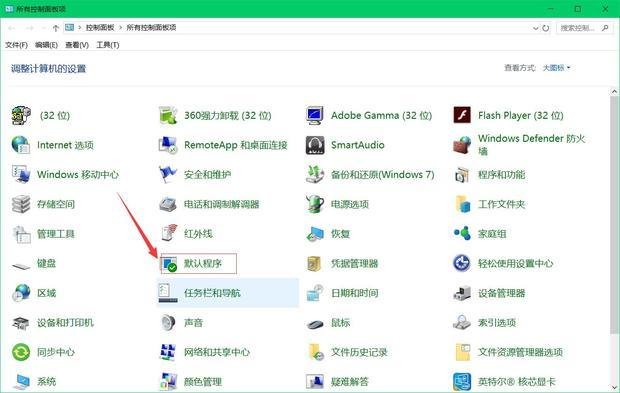Open the Adobe Gamma (32 位) icon
Screen dimensions: 620x393
point(315,115)
